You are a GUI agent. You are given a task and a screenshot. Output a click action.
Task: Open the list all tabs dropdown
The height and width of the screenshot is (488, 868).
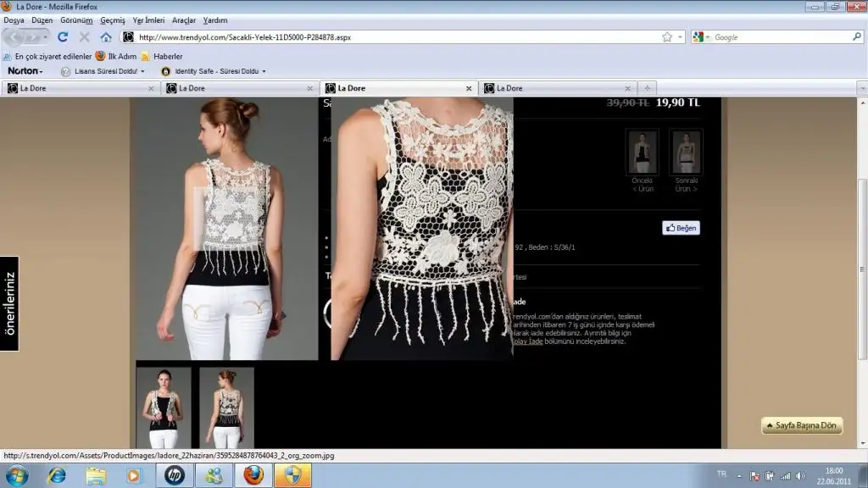[x=857, y=88]
